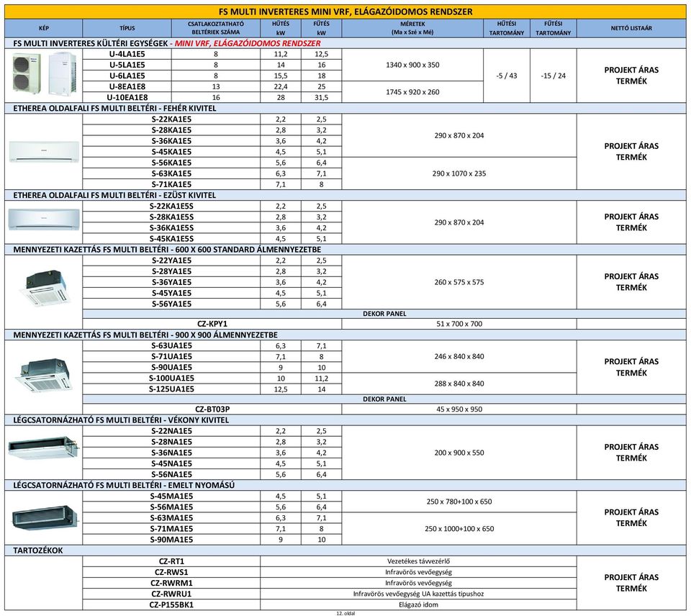Click the '290 x 1070 x 235' dimensions cell
691x616 pixels.
(459, 173)
